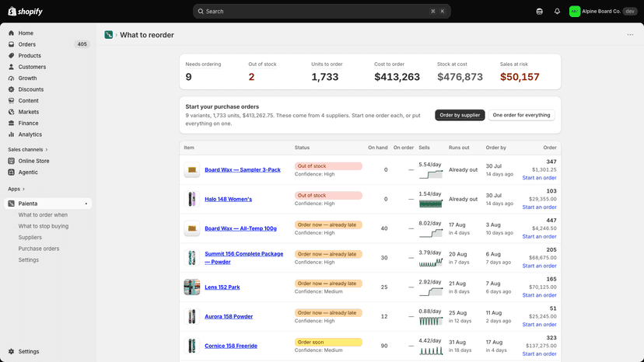Click the Agentic channel icon
Image resolution: width=644 pixels, height=362 pixels.
[x=11, y=172]
